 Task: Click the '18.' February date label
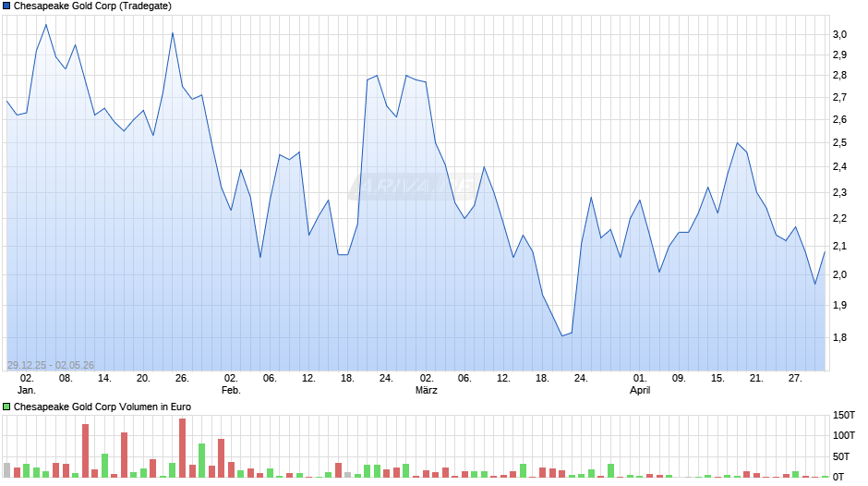tap(347, 379)
